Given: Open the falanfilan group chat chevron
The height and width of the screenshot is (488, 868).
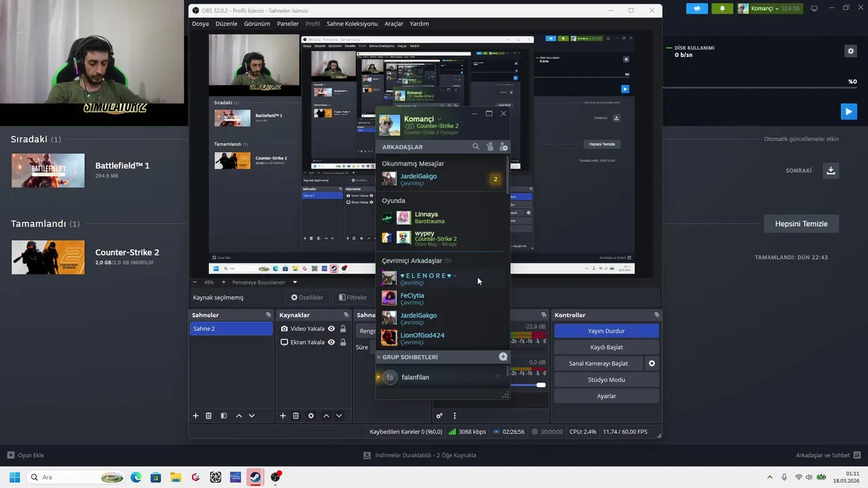Looking at the screenshot, I should [x=497, y=377].
